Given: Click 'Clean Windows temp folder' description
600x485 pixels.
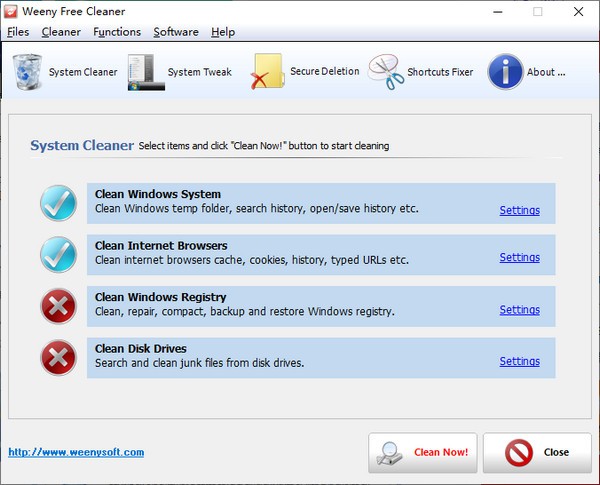Looking at the screenshot, I should [257, 209].
